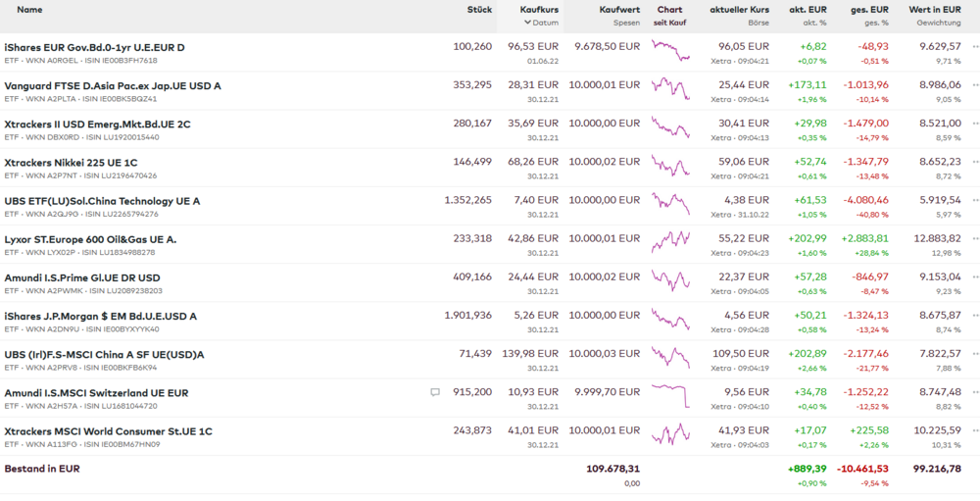Screen dimensions: 980x501
Task: Open Xtrackers II USD Emerg.Mkt.Bd. ETF details
Action: tap(97, 124)
